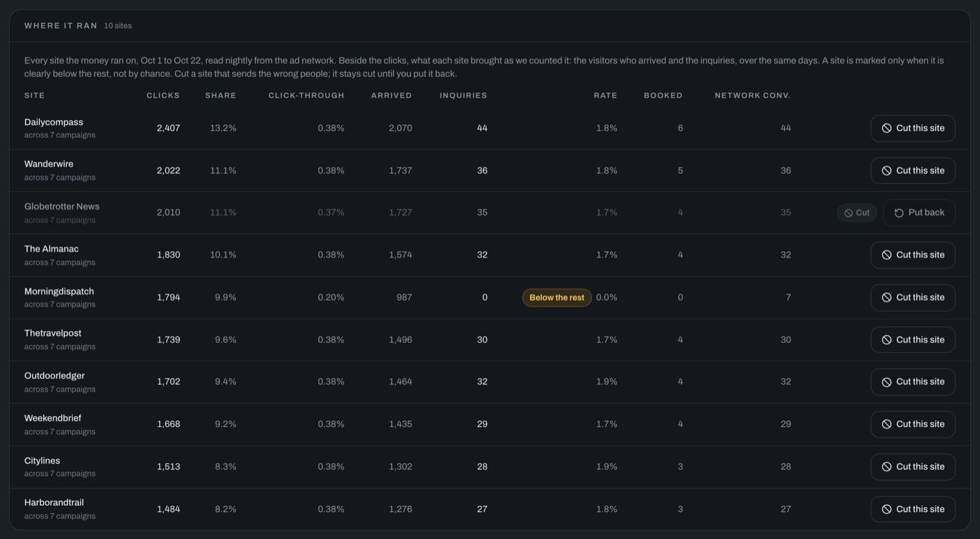Cut the Dailycompass site
980x539 pixels.
pos(913,128)
